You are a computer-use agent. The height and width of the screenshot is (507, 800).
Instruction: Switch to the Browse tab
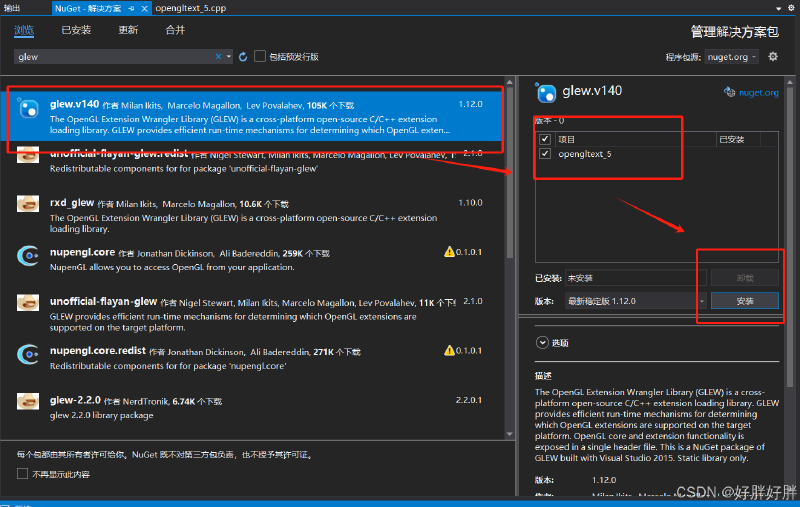coord(24,30)
